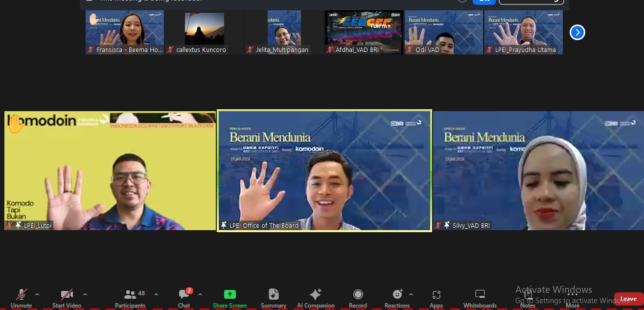Expand the arrow next to Participants
This screenshot has width=644, height=310.
coord(156,294)
